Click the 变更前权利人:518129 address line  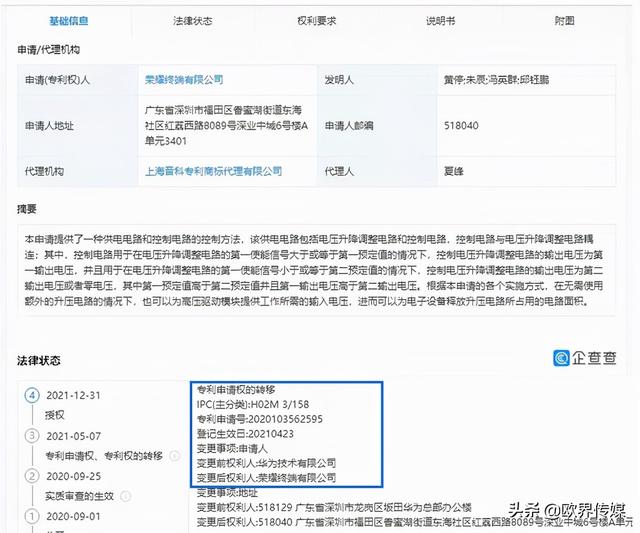pos(334,507)
